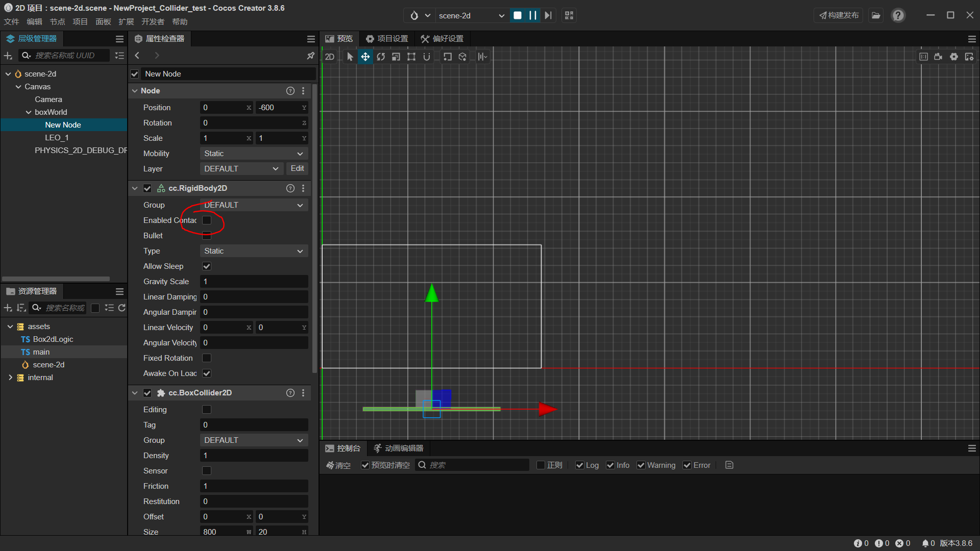Lock the inspector with pin icon

click(x=310, y=56)
